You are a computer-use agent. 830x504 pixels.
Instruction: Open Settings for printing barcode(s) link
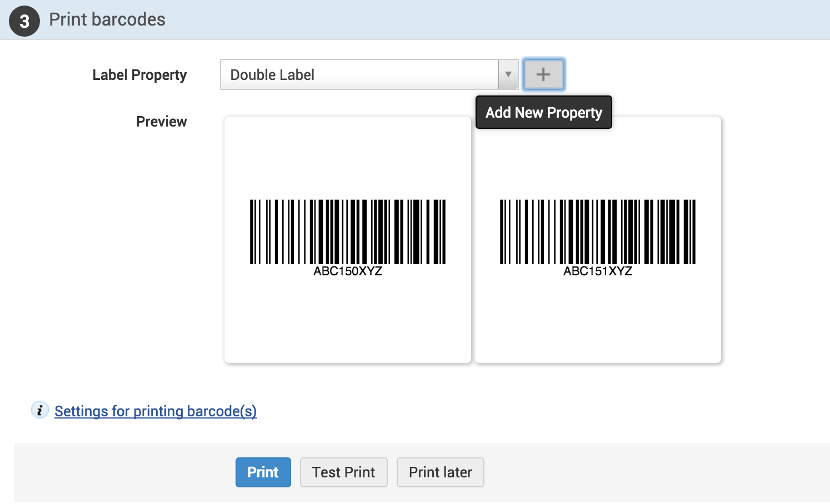pyautogui.click(x=156, y=411)
